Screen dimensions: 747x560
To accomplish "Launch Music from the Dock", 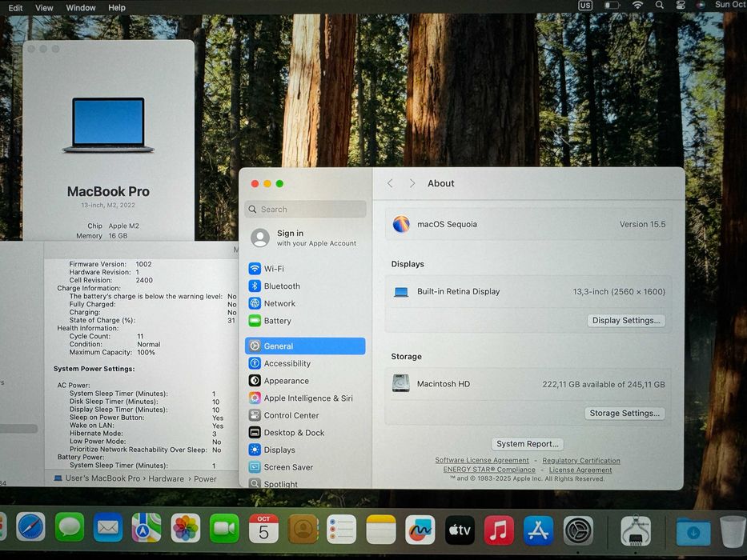I will click(x=499, y=530).
